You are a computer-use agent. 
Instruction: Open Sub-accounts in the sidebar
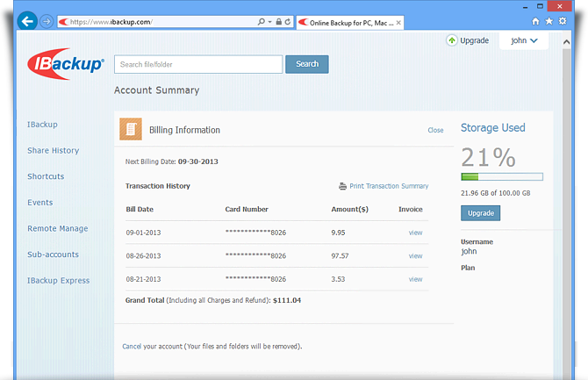(53, 255)
